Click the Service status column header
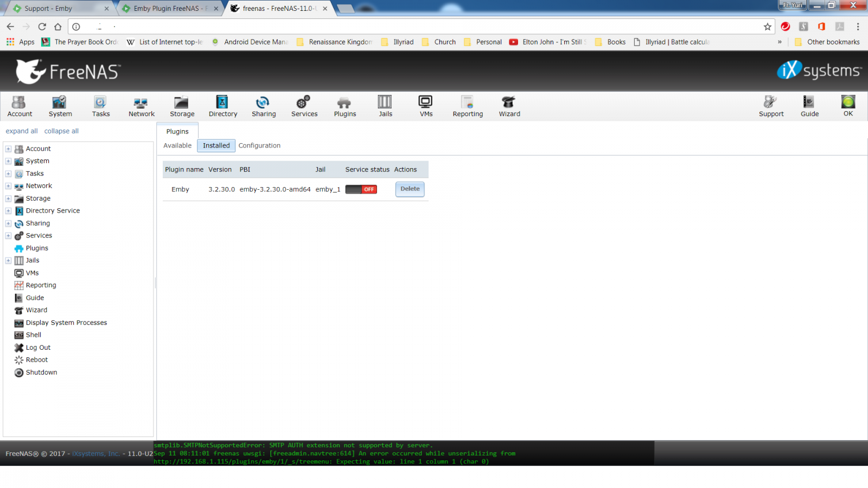This screenshot has width=868, height=488. pos(367,170)
